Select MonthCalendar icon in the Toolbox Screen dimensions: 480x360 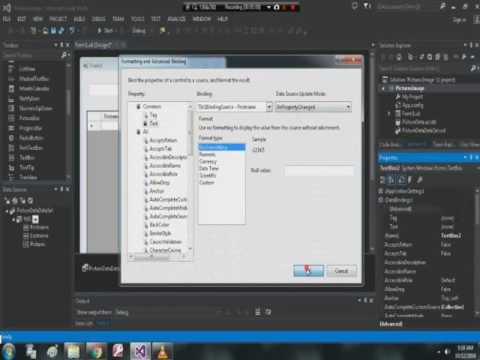click(x=12, y=89)
